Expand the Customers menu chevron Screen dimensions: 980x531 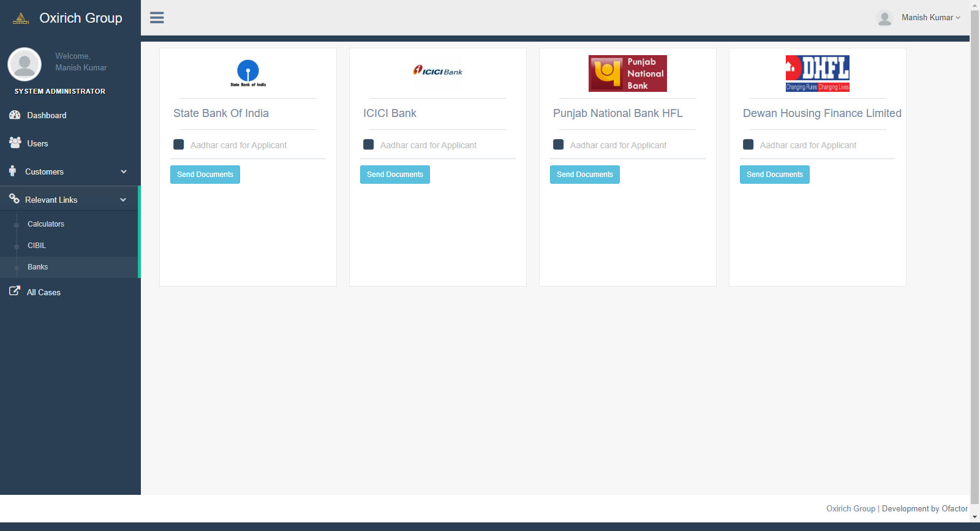pos(124,171)
